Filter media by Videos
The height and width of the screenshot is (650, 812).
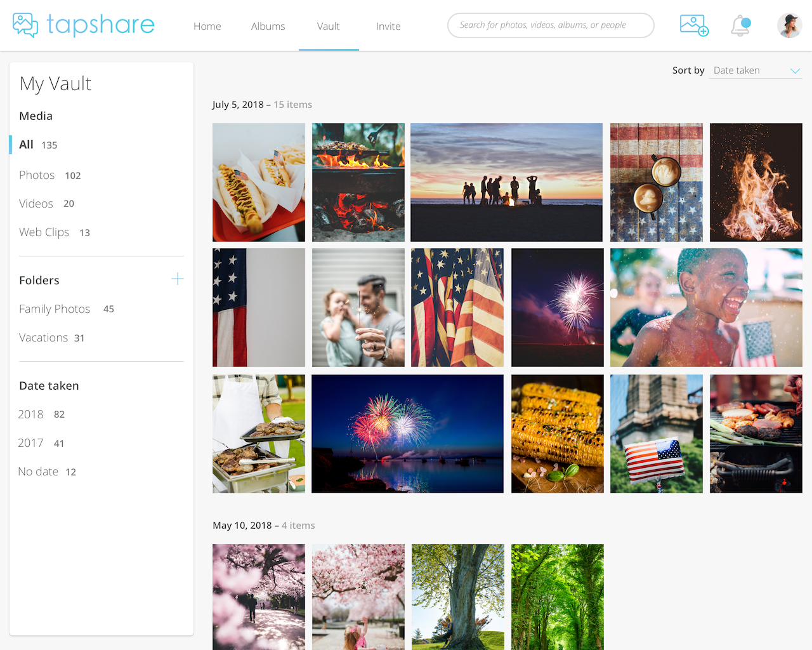pos(47,204)
